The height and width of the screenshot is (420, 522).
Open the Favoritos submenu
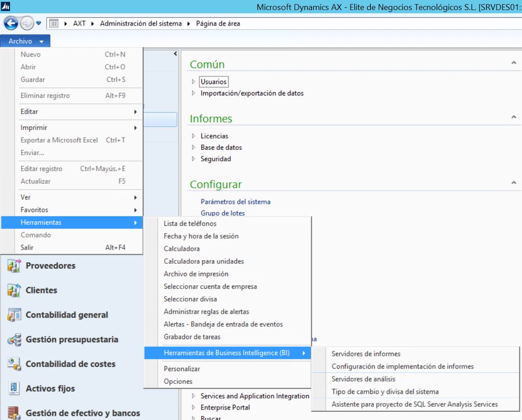point(72,210)
